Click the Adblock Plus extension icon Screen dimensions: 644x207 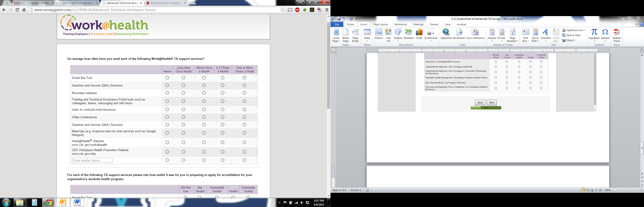tap(297, 10)
